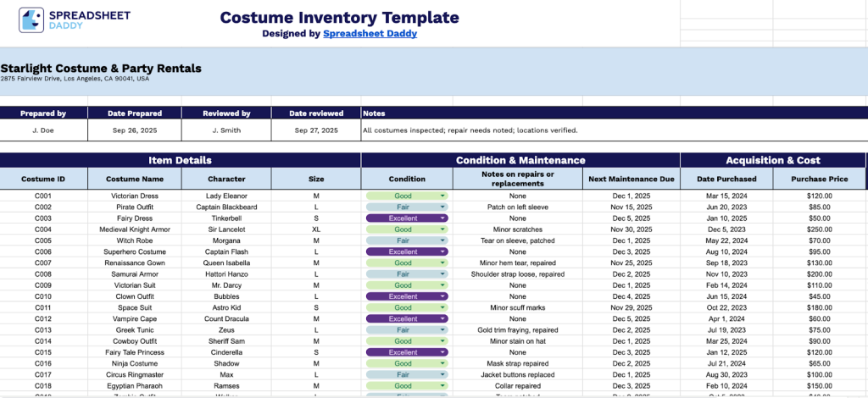Screen dimensions: 868x398
Task: Open Vampire Cape Excellent condition dropdown
Action: [x=442, y=318]
